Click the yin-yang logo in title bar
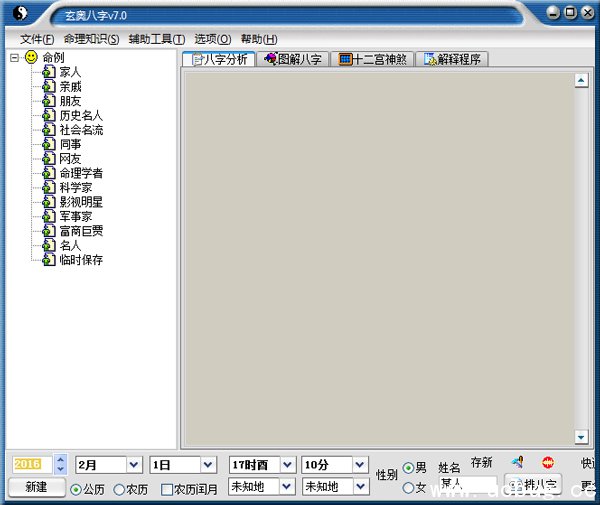 [x=20, y=13]
